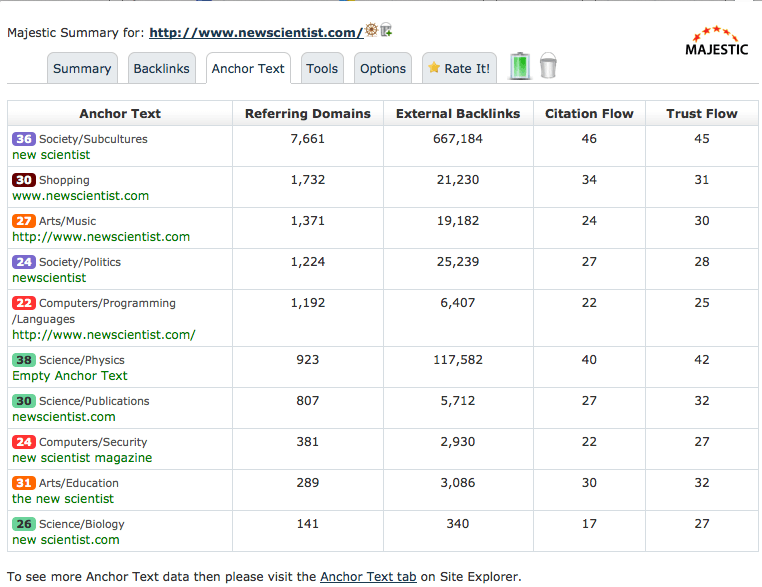Click the Society/Subcultures topic label
Screen dimensions: 762x587
(x=93, y=139)
